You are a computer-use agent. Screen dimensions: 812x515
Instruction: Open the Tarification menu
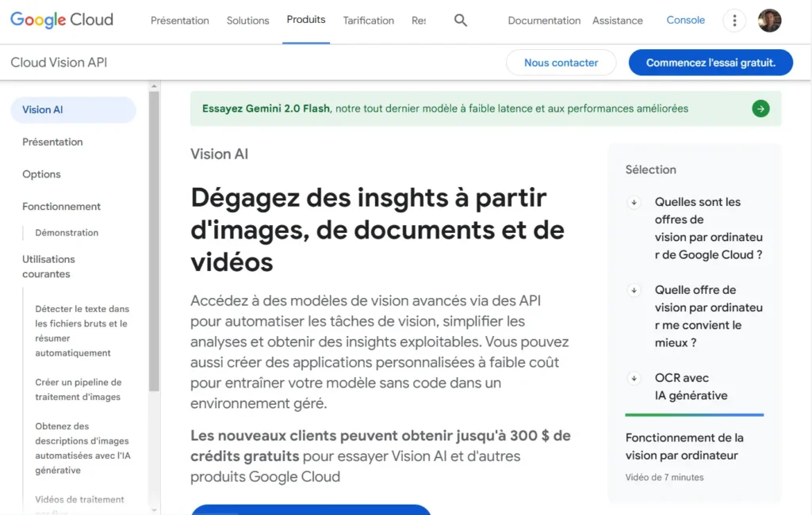coord(368,21)
